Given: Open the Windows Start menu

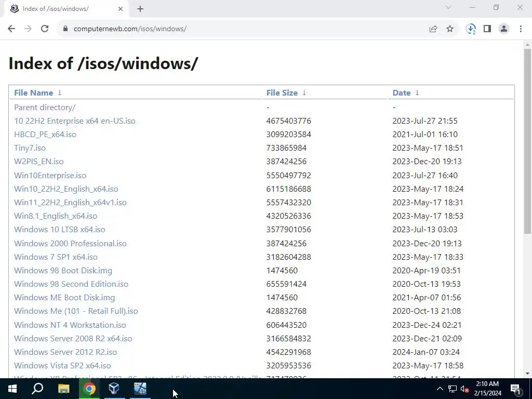Looking at the screenshot, I should [x=12, y=389].
